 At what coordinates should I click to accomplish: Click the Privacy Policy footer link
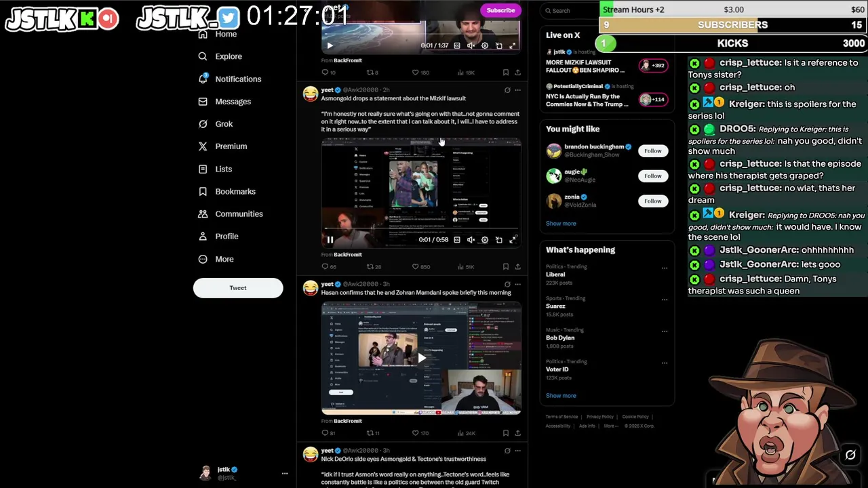coord(600,417)
